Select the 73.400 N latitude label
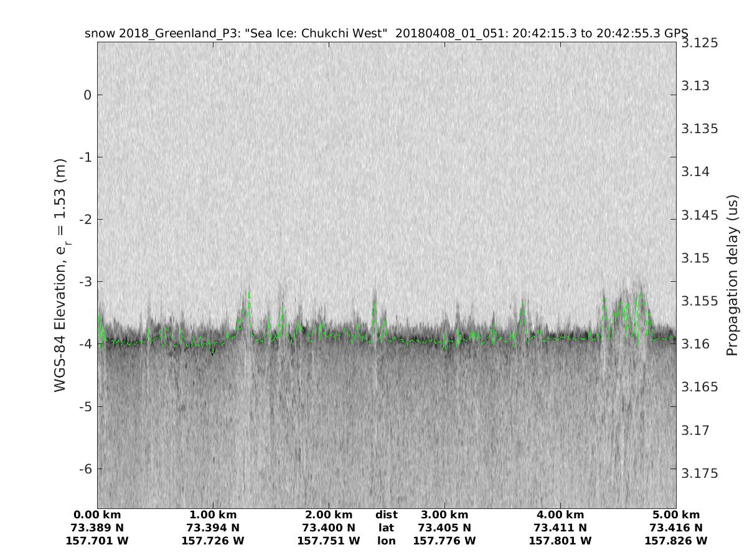747x560 pixels. point(329,528)
